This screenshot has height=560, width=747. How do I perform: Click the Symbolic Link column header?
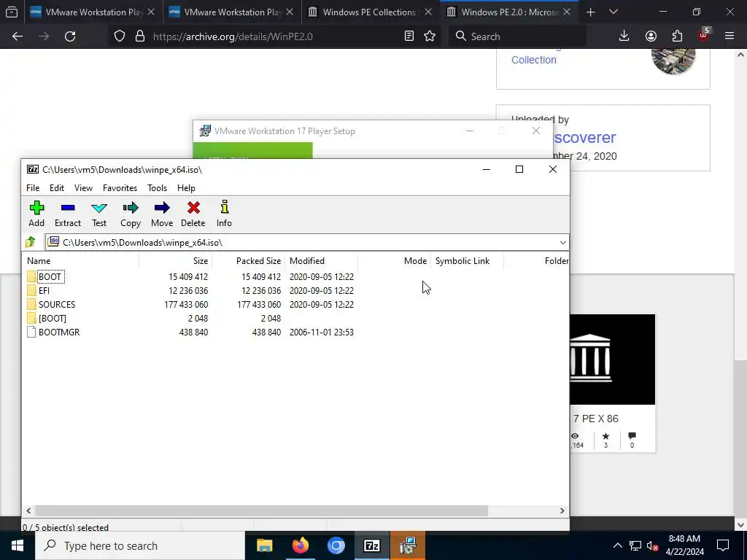468,261
